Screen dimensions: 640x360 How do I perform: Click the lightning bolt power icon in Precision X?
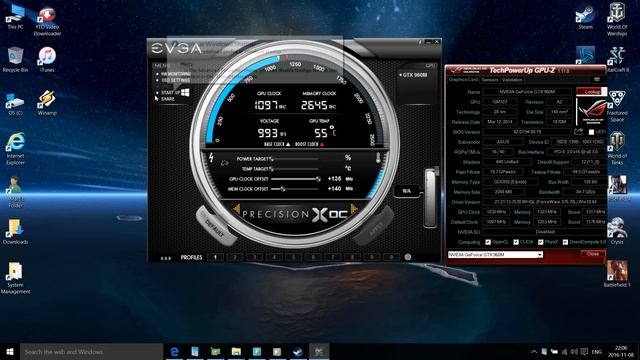(x=211, y=157)
